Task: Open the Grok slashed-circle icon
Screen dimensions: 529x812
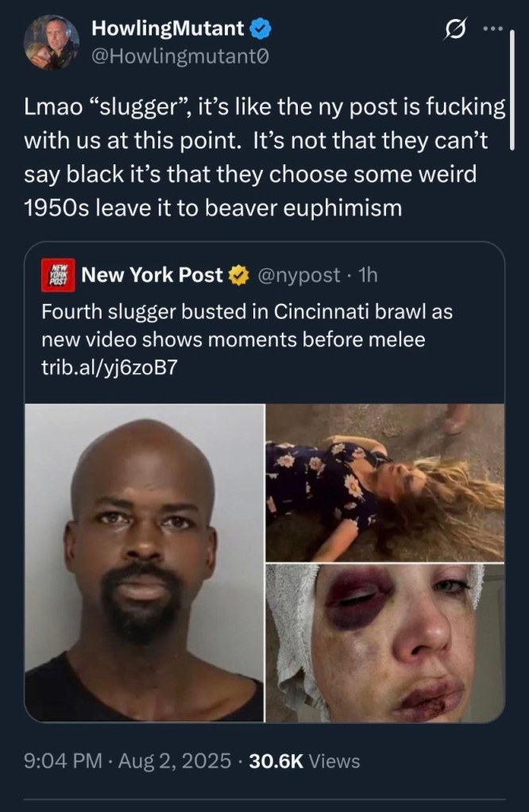Action: click(456, 29)
